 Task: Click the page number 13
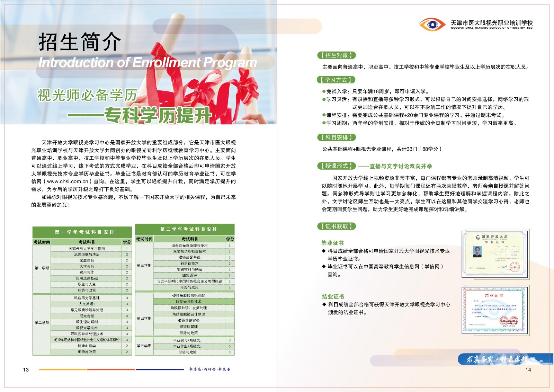tap(26, 370)
